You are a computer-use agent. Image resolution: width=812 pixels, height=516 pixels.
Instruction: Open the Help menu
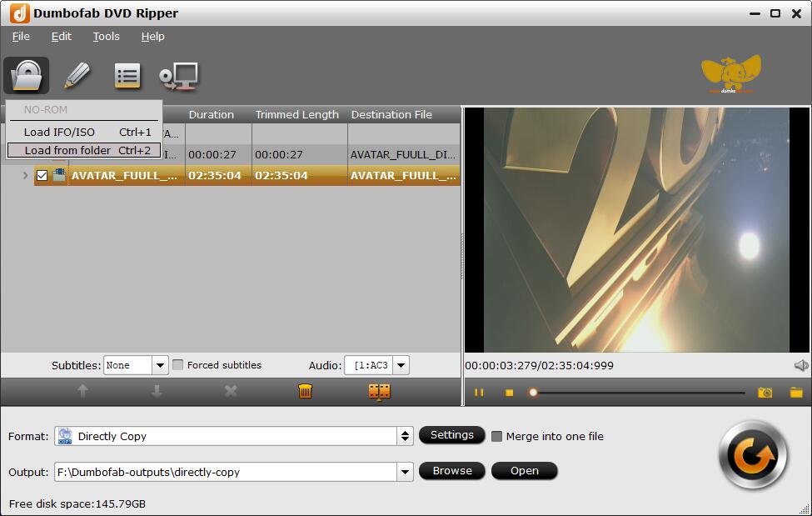pyautogui.click(x=152, y=37)
